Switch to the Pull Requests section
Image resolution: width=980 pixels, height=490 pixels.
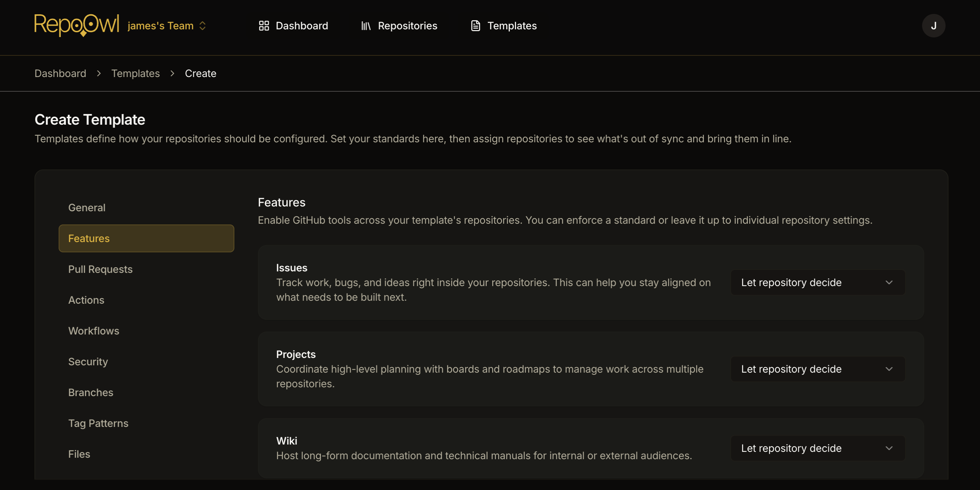pyautogui.click(x=100, y=269)
